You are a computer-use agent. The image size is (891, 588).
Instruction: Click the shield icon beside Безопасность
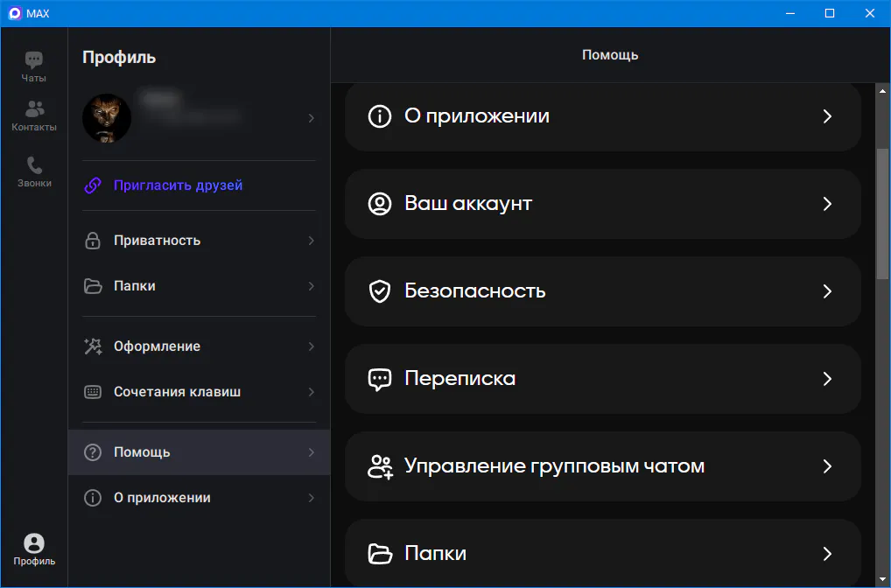coord(379,291)
